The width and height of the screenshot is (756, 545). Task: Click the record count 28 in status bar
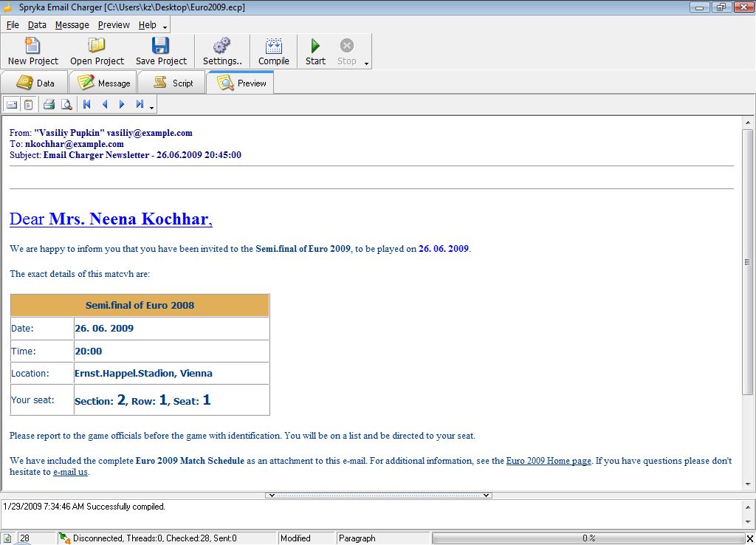click(24, 538)
